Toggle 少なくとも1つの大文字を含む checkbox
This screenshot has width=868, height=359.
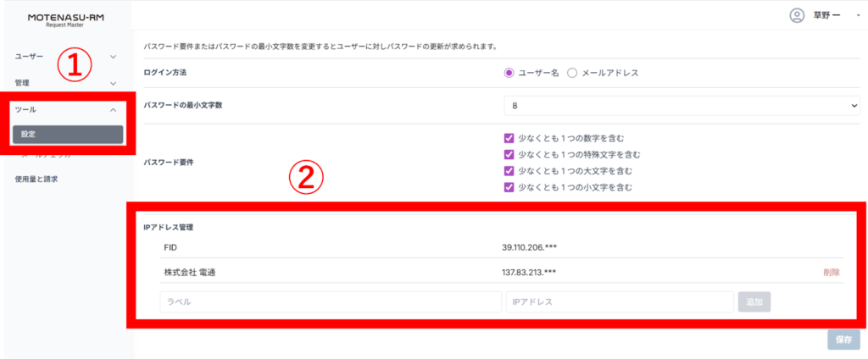point(509,170)
